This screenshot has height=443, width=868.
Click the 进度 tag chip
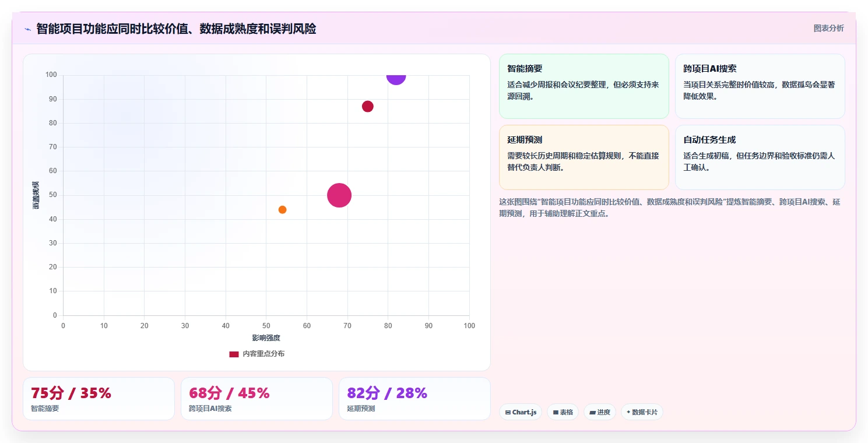(600, 412)
